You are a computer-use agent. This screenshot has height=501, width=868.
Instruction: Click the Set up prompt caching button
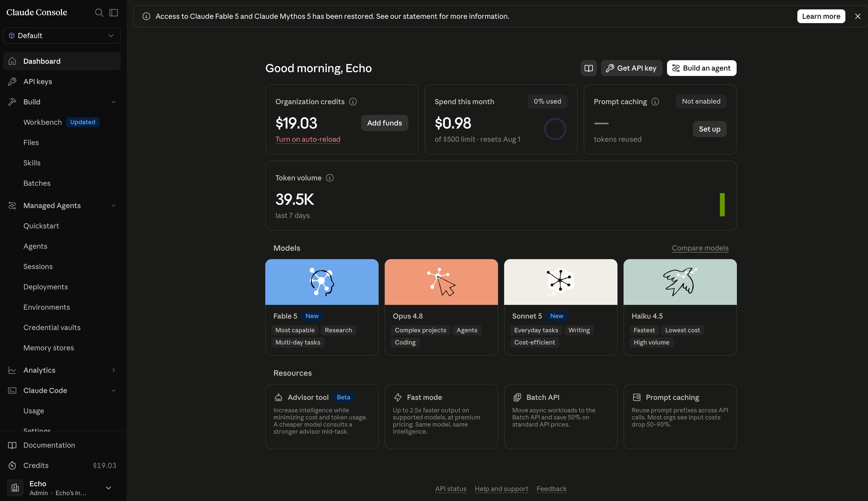point(709,129)
